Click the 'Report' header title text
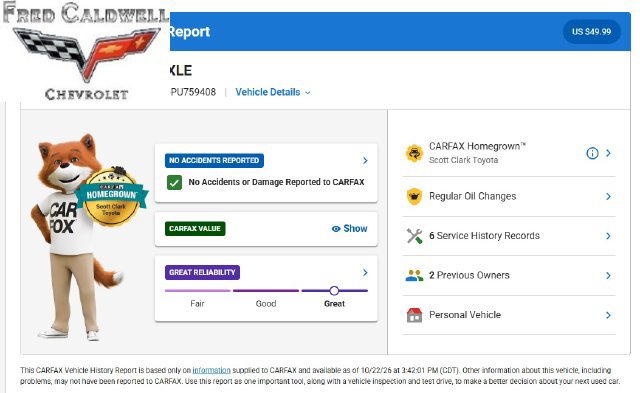Image resolution: width=640 pixels, height=393 pixels. [189, 32]
